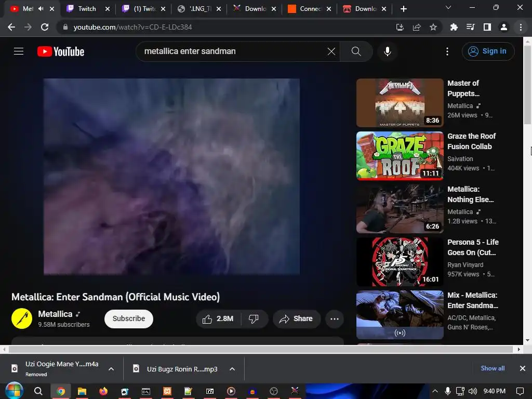Open Mix Metallica Enter Sandman playlist thumbnail
The width and height of the screenshot is (532, 399).
click(400, 314)
